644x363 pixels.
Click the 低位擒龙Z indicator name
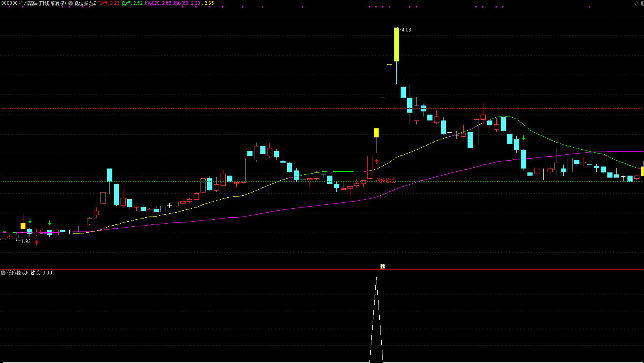pos(85,3)
